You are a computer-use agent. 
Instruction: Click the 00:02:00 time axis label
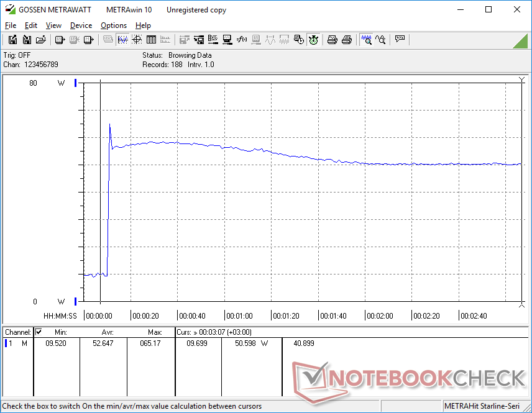tap(380, 315)
